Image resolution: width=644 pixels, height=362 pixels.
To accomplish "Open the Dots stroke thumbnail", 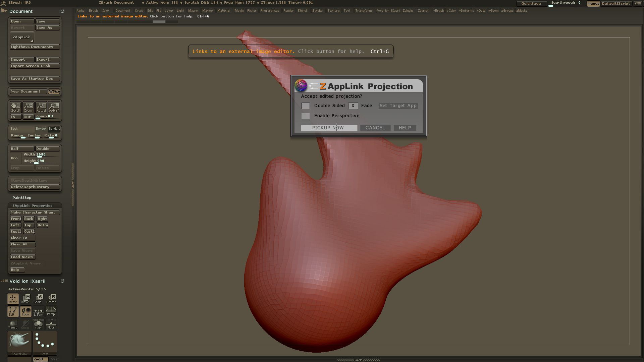I will point(45,343).
